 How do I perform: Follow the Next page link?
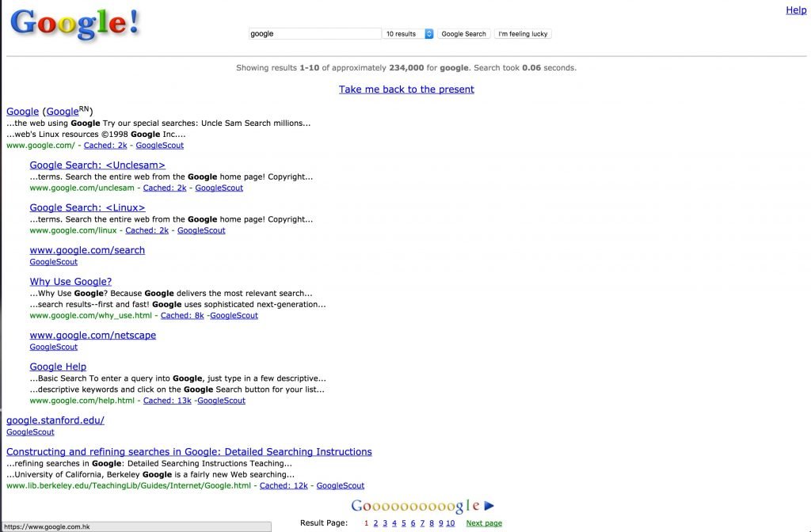484,523
